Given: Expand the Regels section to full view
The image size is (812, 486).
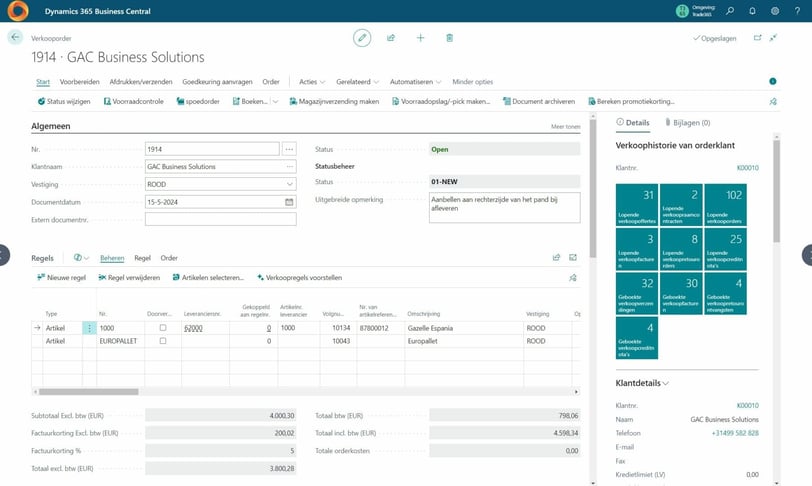Looking at the screenshot, I should coord(573,258).
